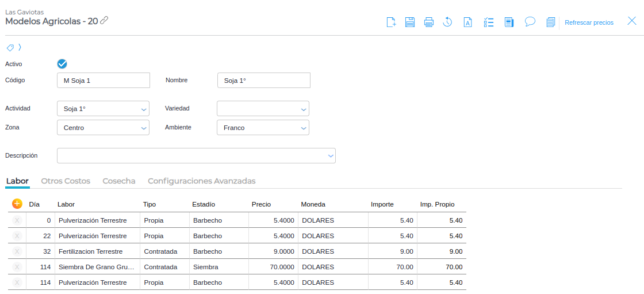This screenshot has height=294, width=644.
Task: Click the print icon
Action: point(429,22)
